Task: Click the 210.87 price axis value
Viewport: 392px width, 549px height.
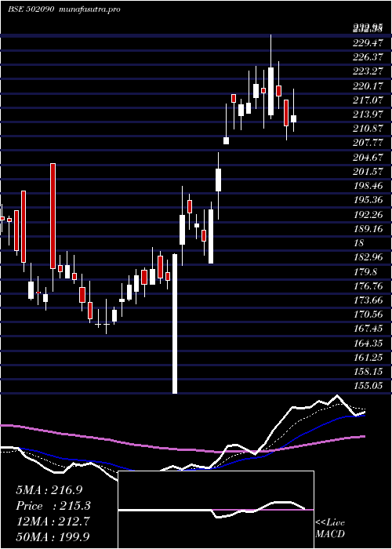Action: pos(368,129)
